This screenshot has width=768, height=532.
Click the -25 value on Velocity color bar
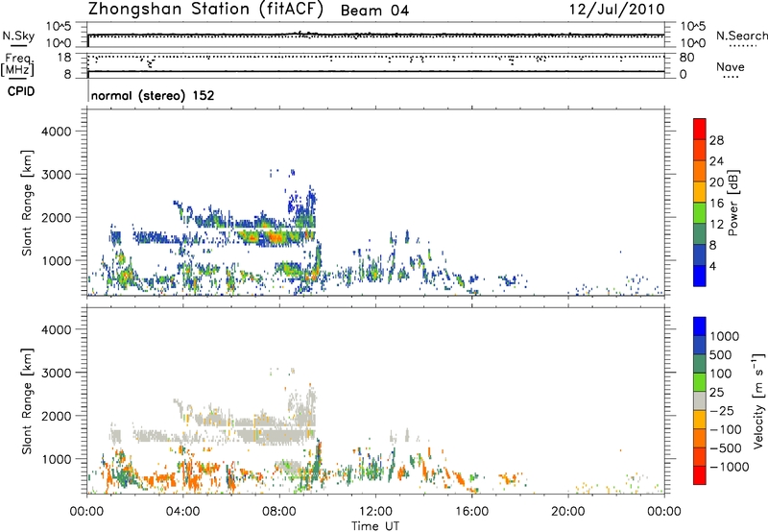(x=722, y=411)
